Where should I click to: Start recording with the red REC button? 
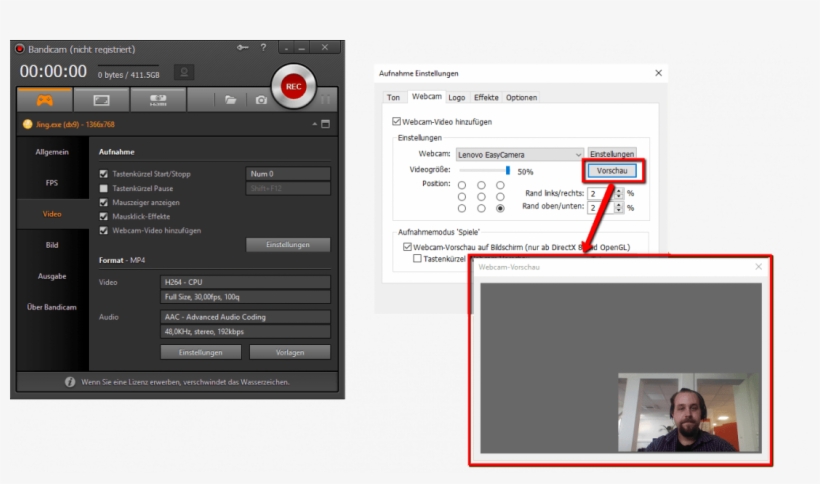(x=293, y=86)
